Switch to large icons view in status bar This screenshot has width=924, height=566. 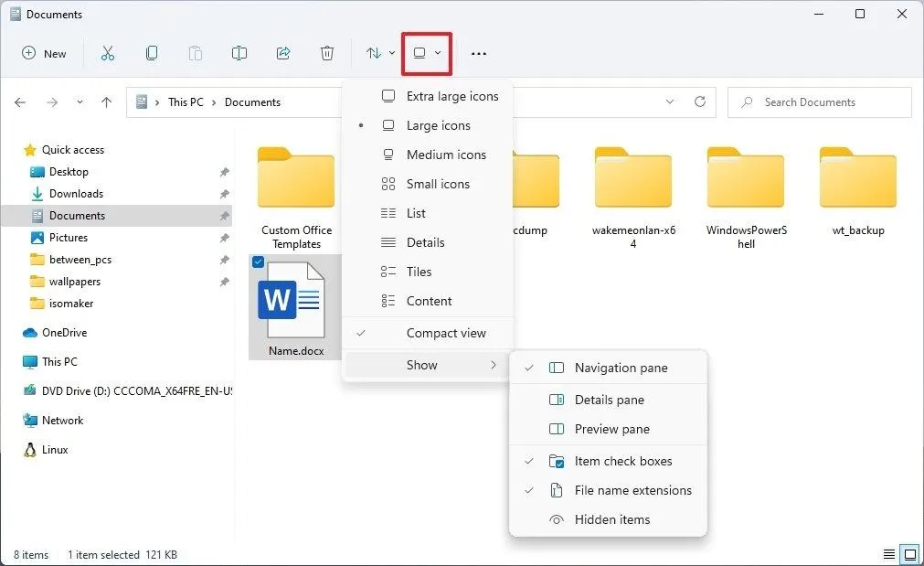click(910, 554)
